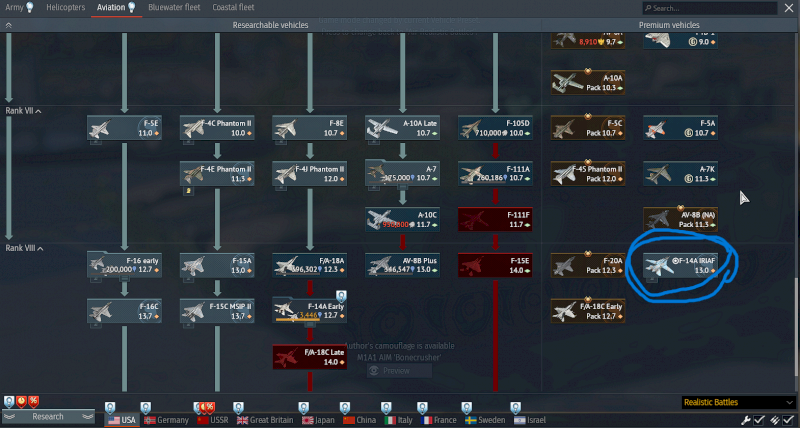Image resolution: width=800 pixels, height=428 pixels.
Task: Select the F-5E aircraft card
Action: click(x=124, y=128)
